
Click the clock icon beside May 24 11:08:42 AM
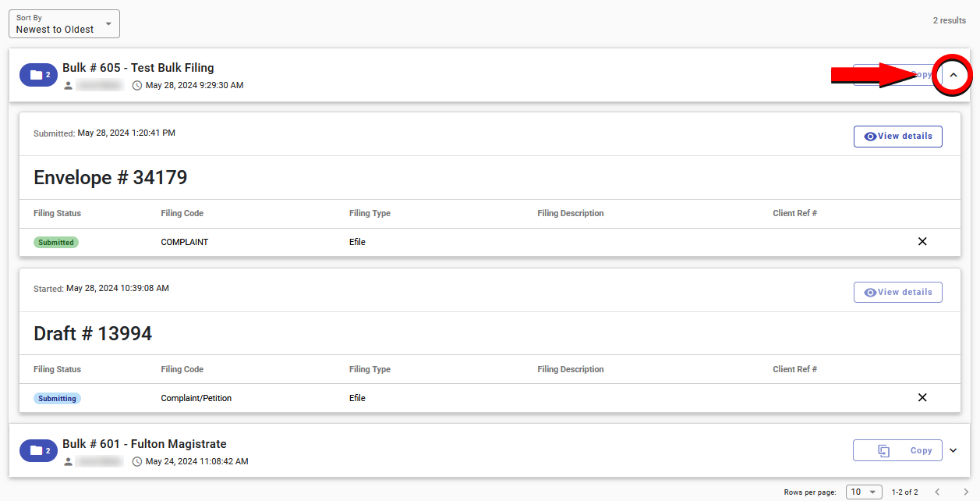pos(137,461)
